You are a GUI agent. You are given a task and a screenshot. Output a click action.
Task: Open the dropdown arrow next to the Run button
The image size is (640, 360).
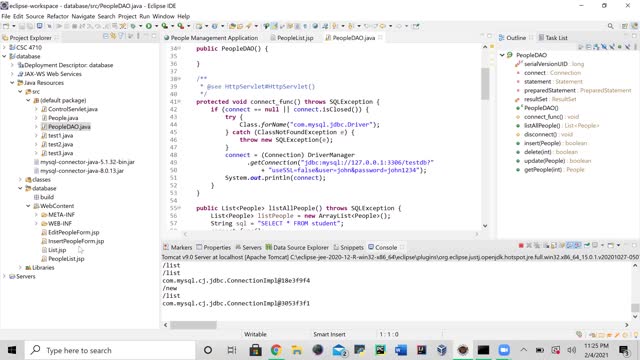[156, 26]
